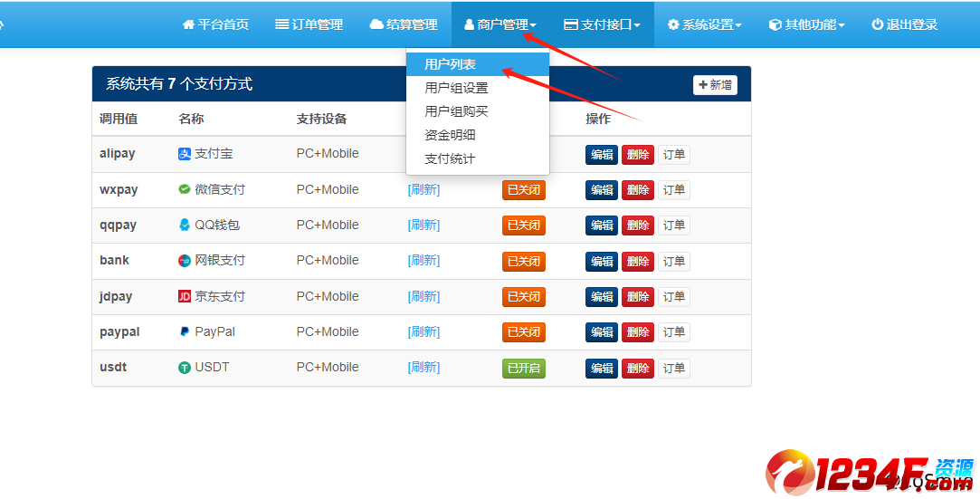Expand the 其他功能 dropdown menu

tap(807, 24)
